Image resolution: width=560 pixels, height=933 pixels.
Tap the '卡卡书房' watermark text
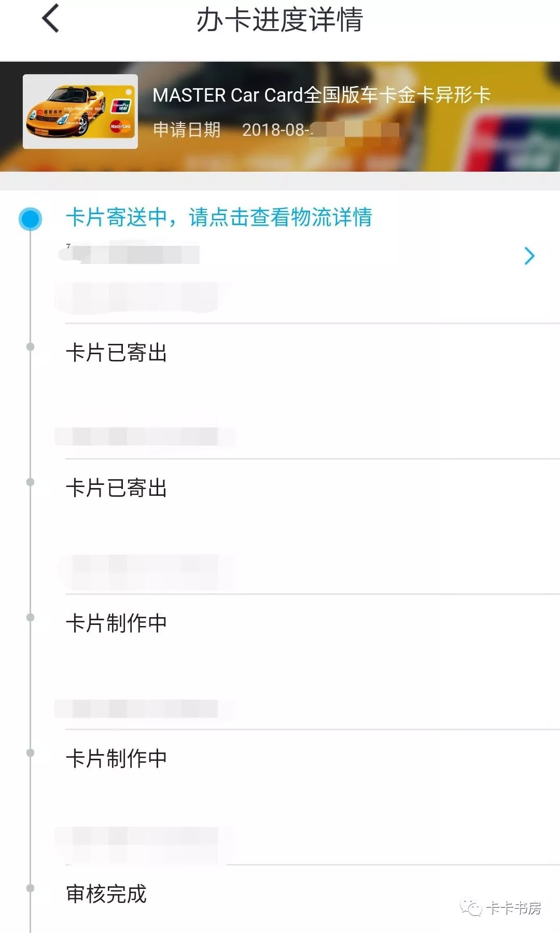[x=513, y=908]
